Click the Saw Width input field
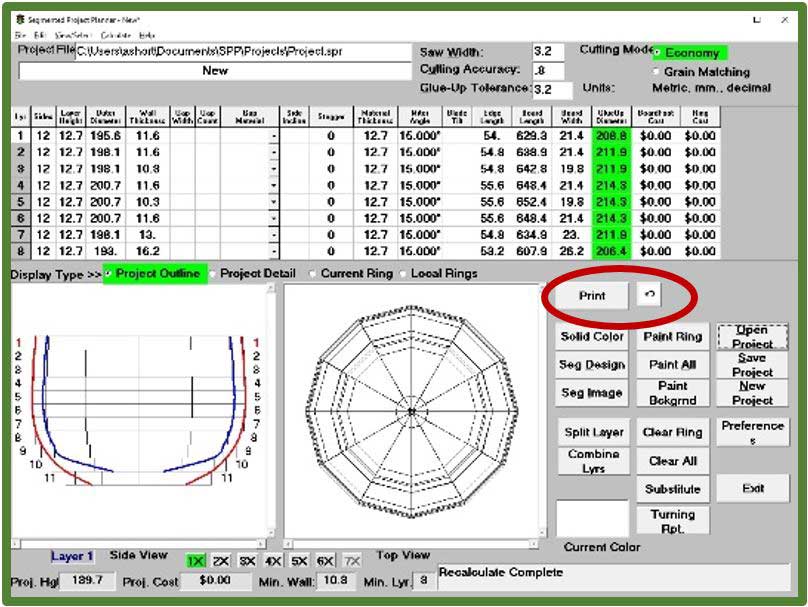This screenshot has height=607, width=808. [548, 52]
